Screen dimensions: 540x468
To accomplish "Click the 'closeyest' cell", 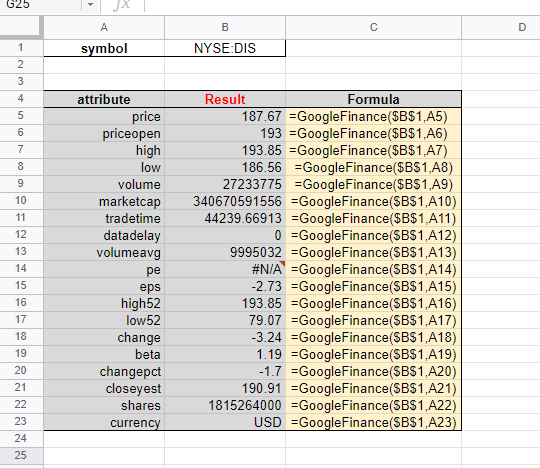I will click(104, 388).
